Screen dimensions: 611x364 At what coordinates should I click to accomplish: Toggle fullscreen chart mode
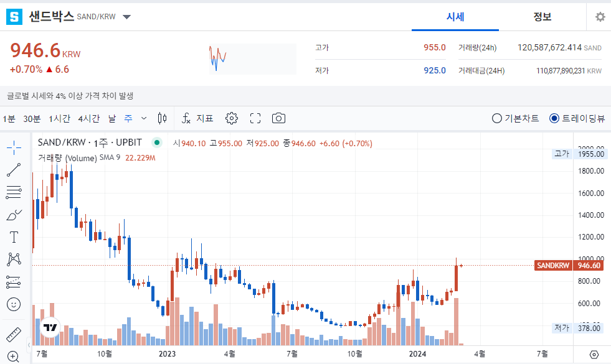(x=255, y=118)
